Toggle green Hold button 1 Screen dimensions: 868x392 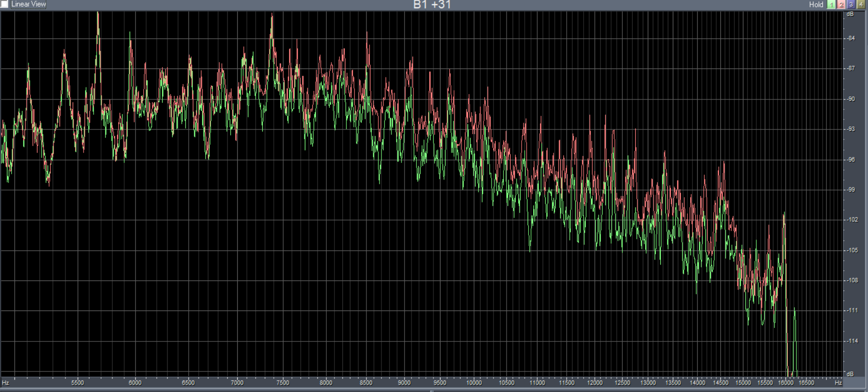click(831, 4)
